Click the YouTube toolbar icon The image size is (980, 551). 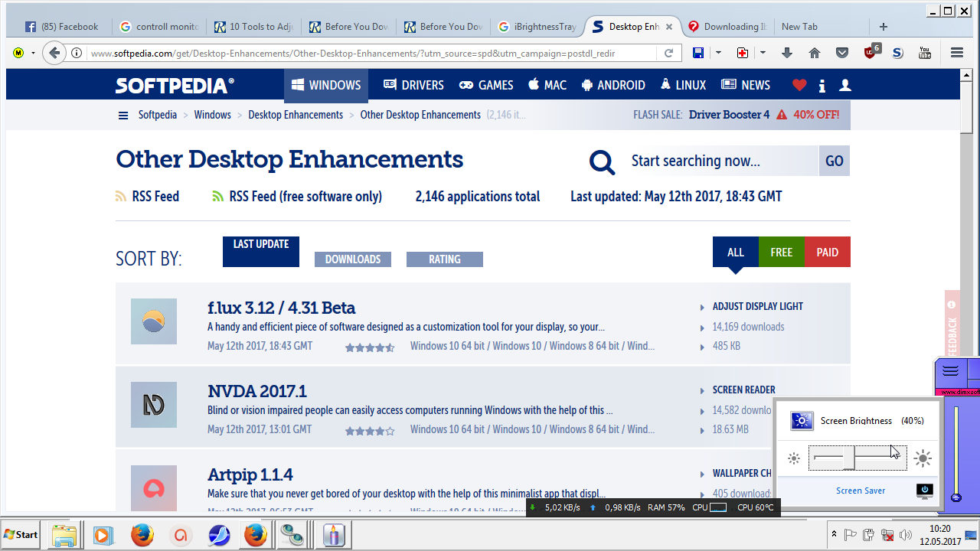(x=925, y=53)
